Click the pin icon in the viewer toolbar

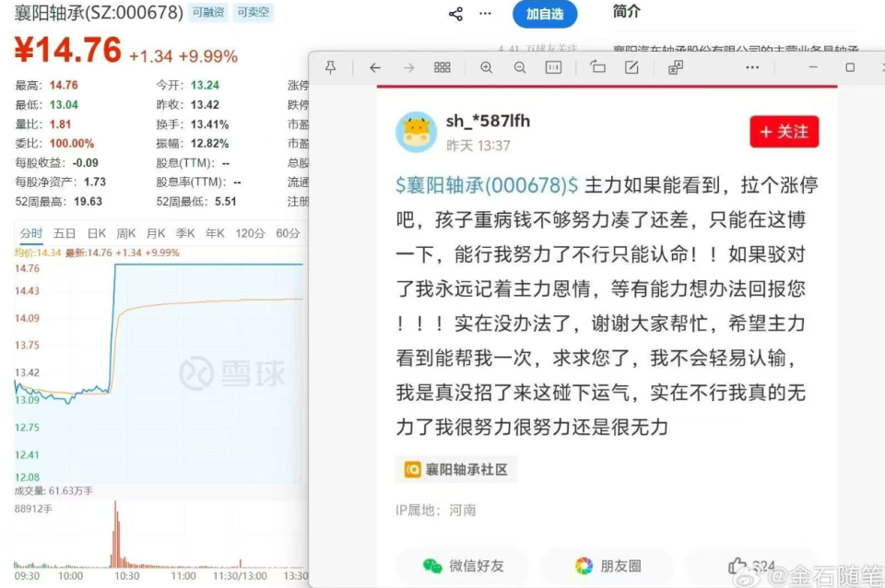coord(332,66)
